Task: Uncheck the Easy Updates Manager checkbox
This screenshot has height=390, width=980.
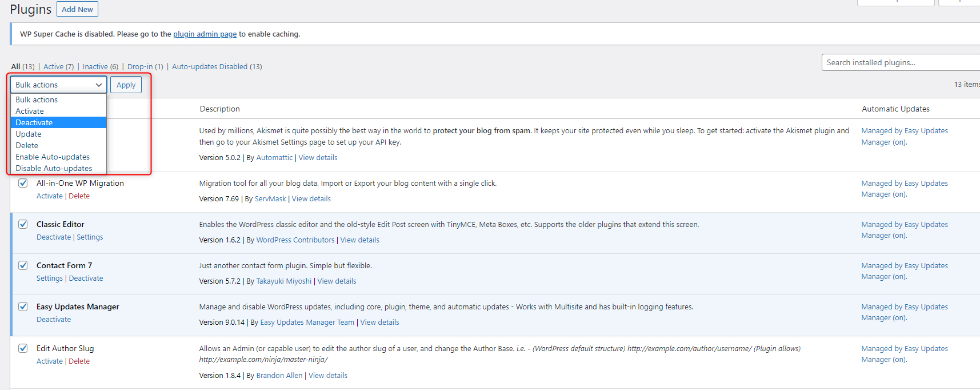Action: [x=23, y=307]
